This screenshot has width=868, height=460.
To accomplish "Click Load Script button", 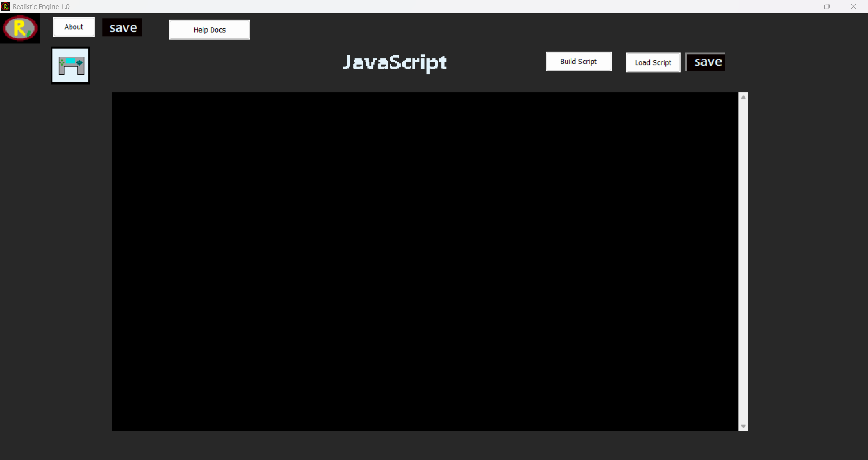I will (653, 62).
